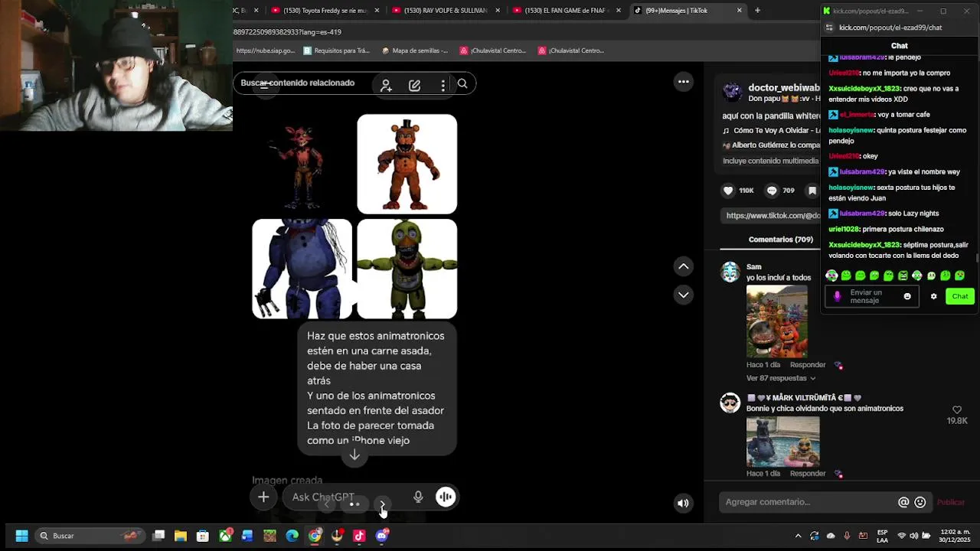Image resolution: width=980 pixels, height=551 pixels.
Task: Start ChatGPT voice mode waveform button
Action: (x=446, y=497)
